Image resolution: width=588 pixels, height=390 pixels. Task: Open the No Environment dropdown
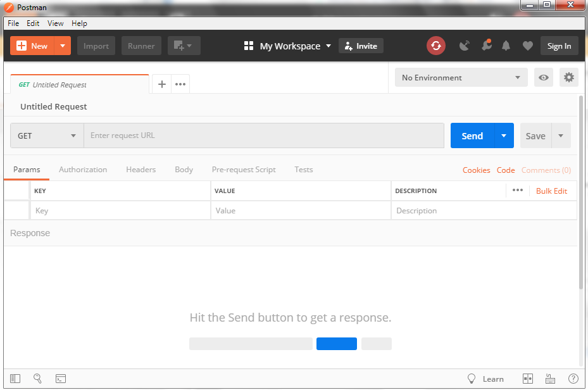coord(461,77)
